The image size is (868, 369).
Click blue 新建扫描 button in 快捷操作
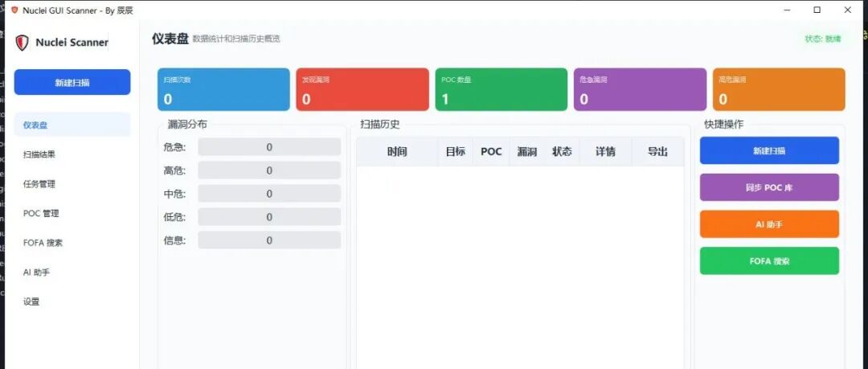click(x=769, y=150)
